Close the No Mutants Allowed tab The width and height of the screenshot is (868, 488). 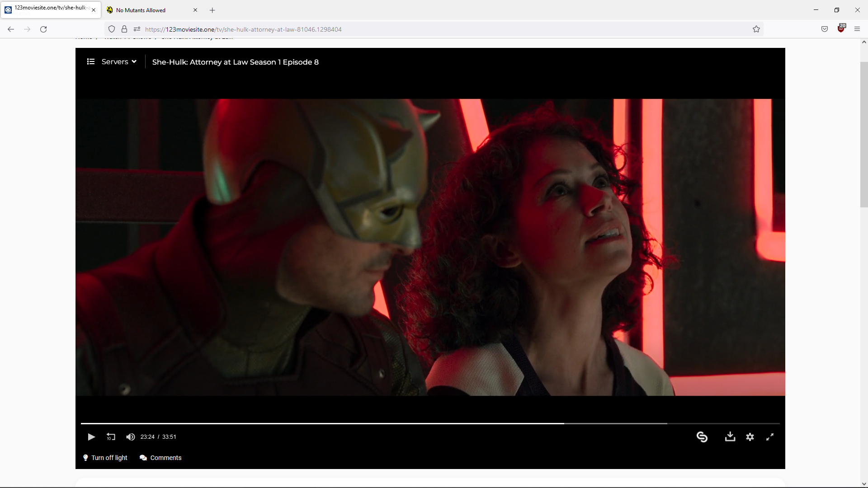[195, 10]
